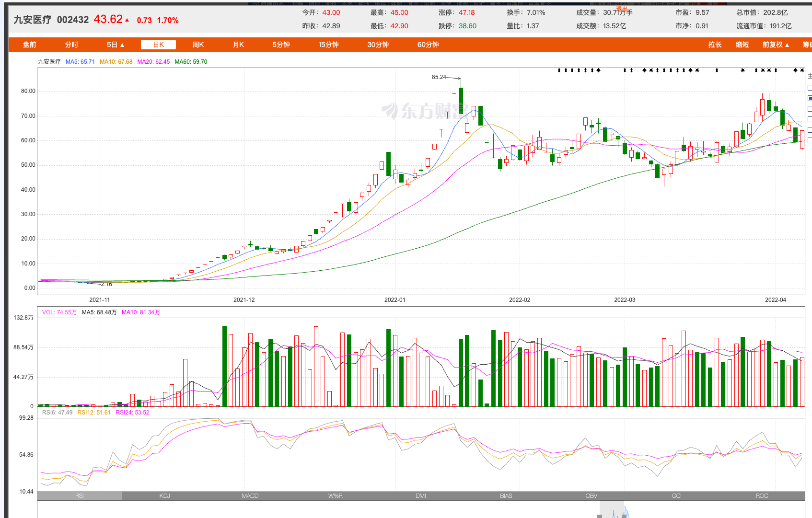This screenshot has width=812, height=518.
Task: Click the red 退出 link at the top
Action: point(622,9)
